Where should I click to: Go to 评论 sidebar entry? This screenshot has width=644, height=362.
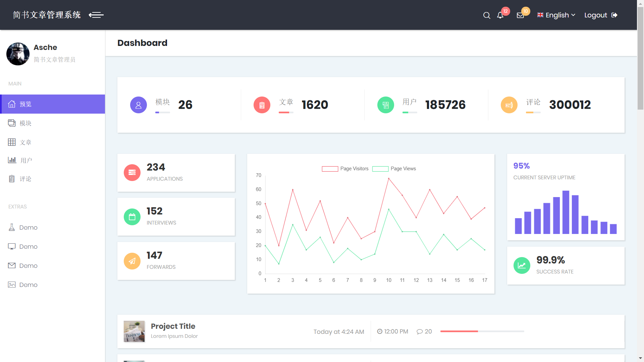tap(25, 179)
